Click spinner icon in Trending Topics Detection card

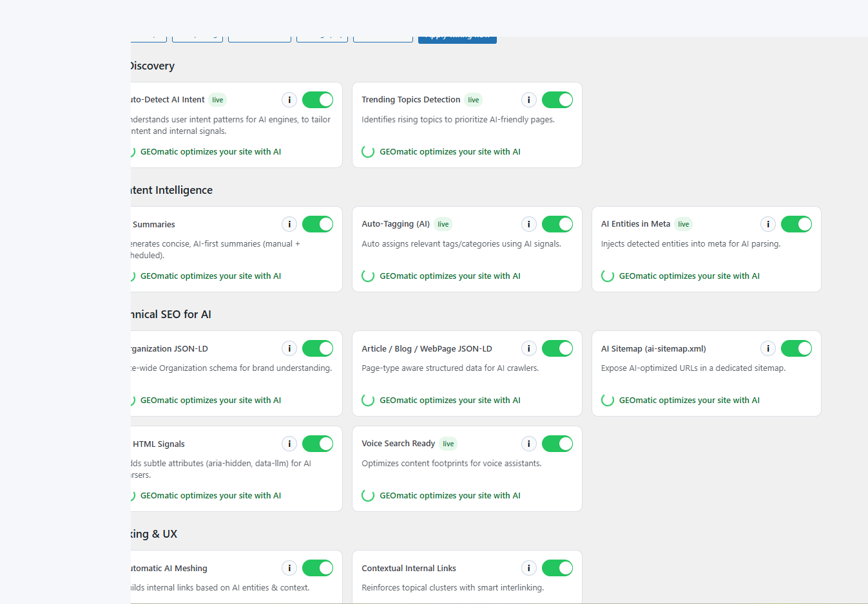tap(368, 152)
